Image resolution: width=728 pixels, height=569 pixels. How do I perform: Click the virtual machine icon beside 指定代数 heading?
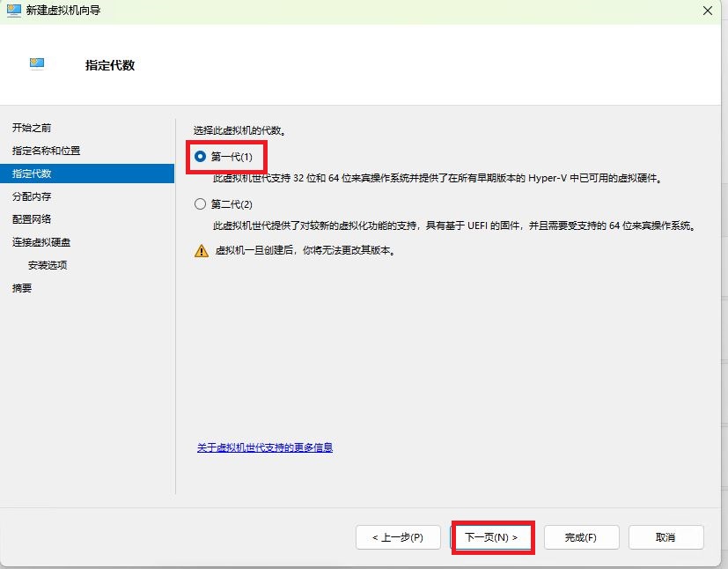coord(37,63)
